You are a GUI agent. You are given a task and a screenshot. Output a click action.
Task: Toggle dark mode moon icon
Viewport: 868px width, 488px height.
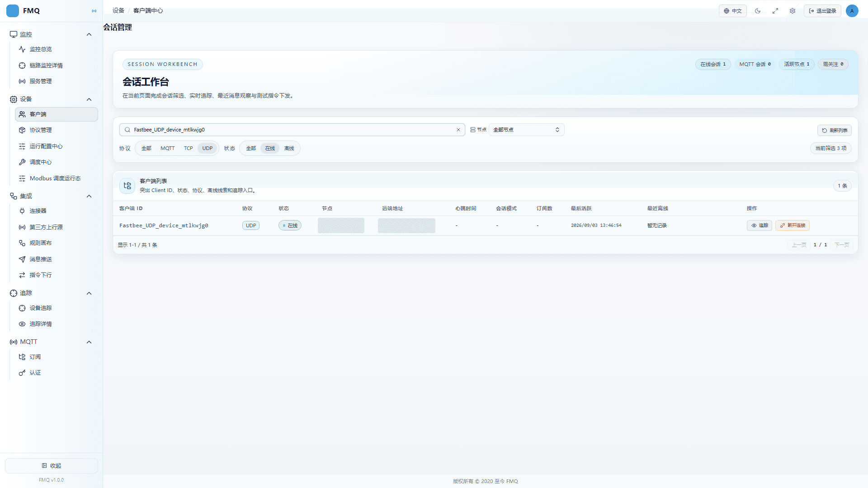point(758,11)
